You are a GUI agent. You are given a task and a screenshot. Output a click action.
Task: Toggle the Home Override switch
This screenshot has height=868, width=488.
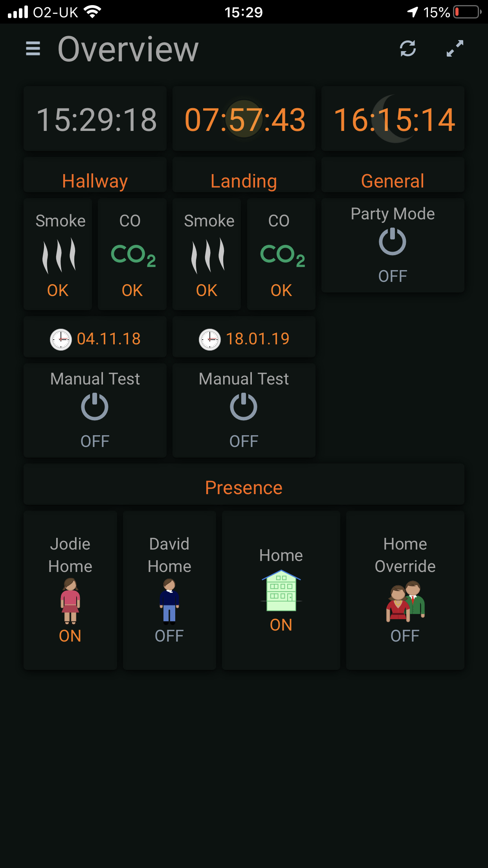coord(405,600)
